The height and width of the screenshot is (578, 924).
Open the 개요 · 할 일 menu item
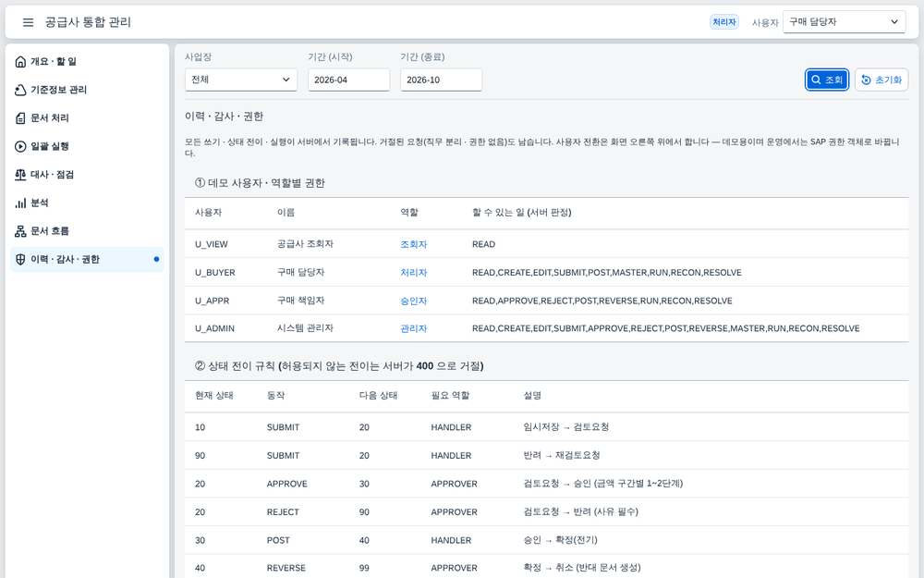coord(87,61)
